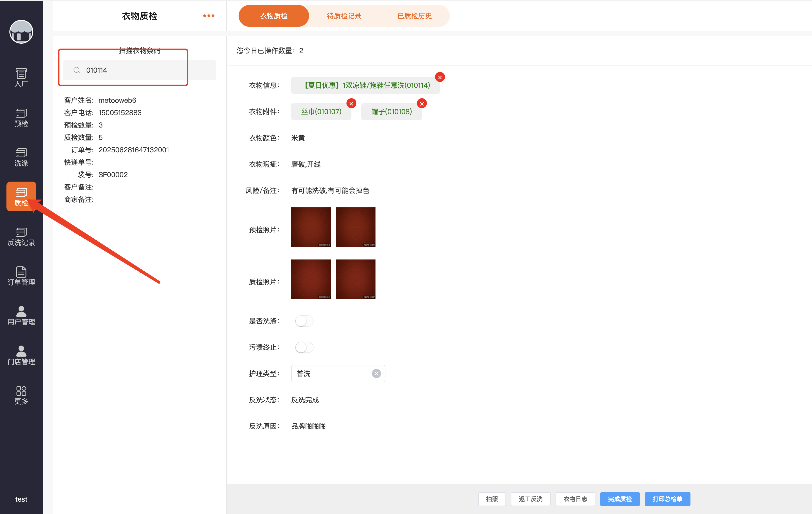Click the store avatar logo

(21, 32)
